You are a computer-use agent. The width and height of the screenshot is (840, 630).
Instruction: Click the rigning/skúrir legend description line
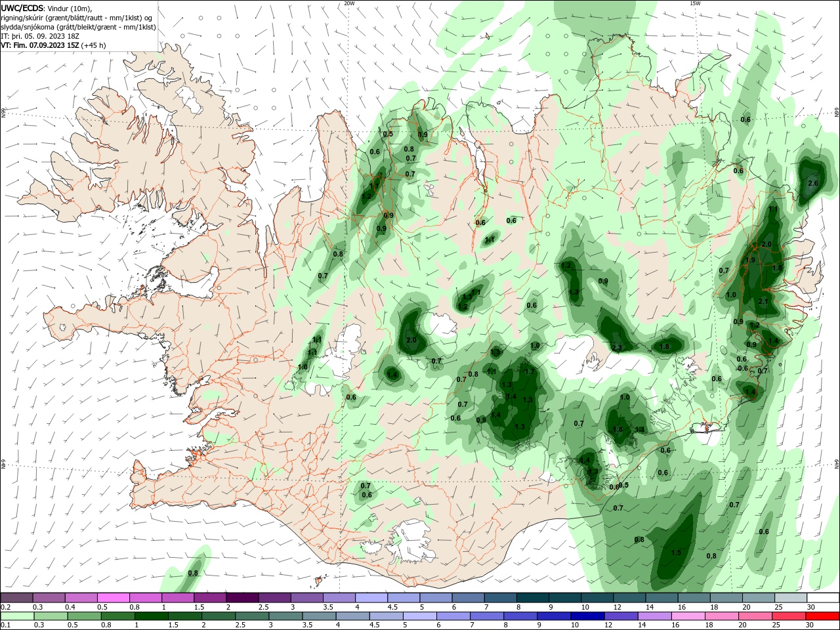77,18
